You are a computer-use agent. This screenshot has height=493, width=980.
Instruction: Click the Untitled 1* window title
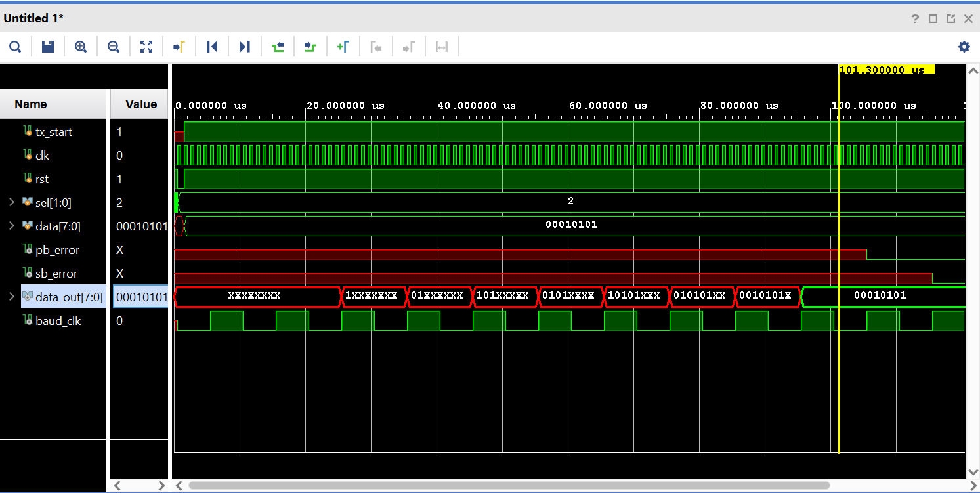[34, 18]
